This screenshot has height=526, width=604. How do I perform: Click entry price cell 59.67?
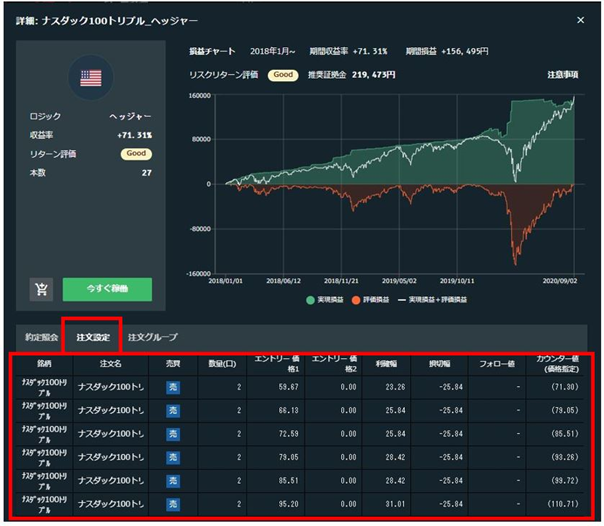pyautogui.click(x=289, y=387)
